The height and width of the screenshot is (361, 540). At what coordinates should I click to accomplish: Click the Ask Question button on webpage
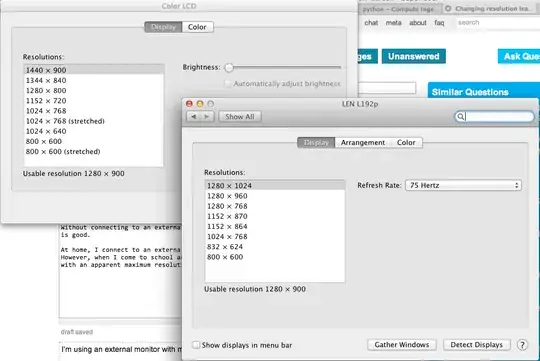tap(519, 56)
